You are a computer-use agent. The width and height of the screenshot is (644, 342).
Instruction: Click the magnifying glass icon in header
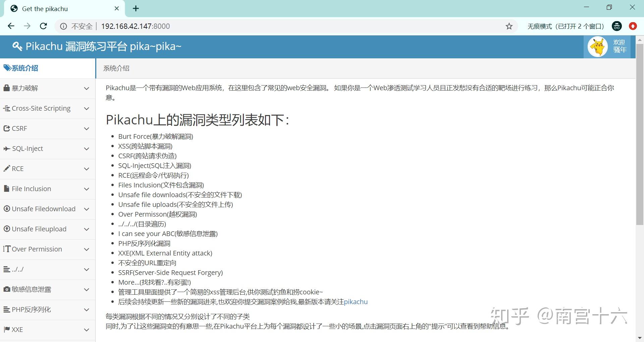click(x=17, y=46)
